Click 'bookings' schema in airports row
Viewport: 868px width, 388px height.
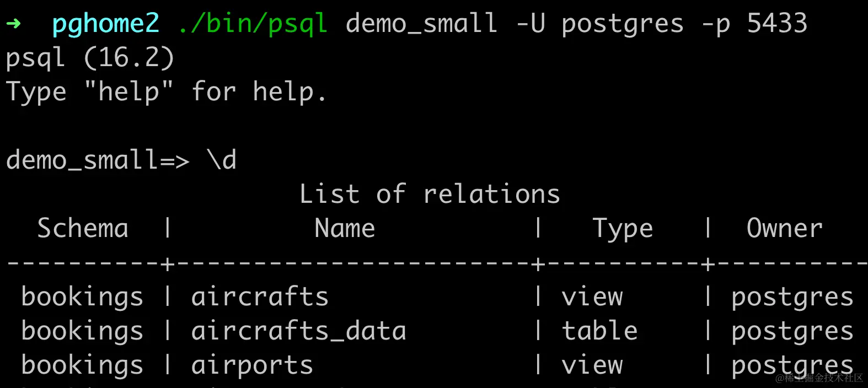(x=82, y=366)
